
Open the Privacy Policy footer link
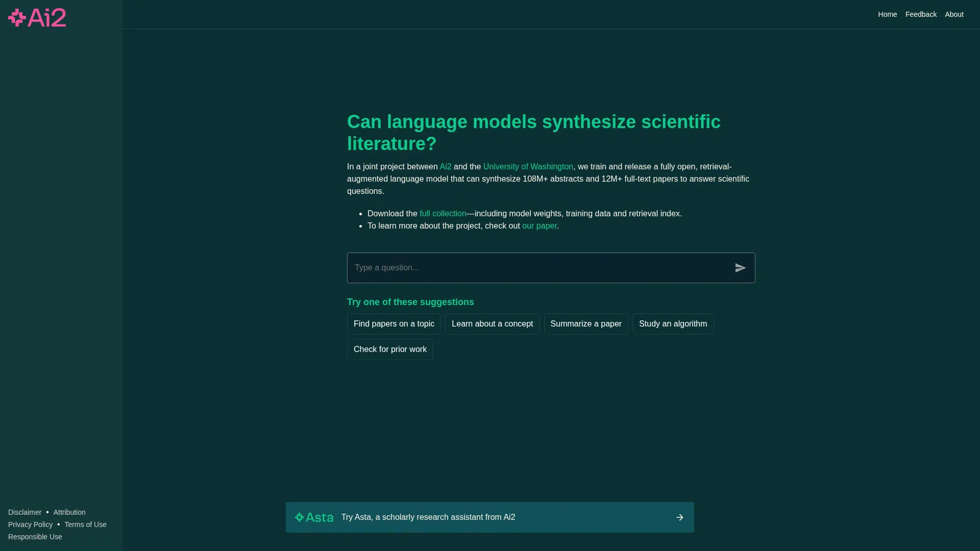30,524
